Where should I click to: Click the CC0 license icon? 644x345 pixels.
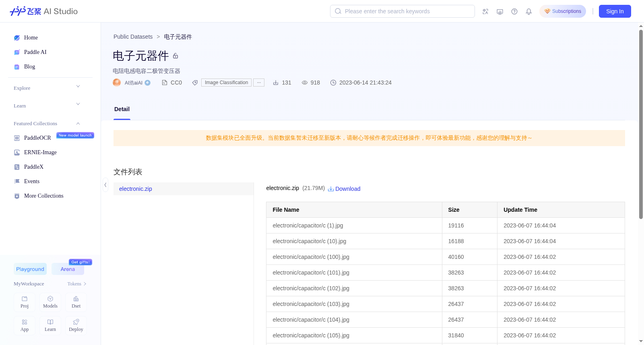(x=164, y=83)
